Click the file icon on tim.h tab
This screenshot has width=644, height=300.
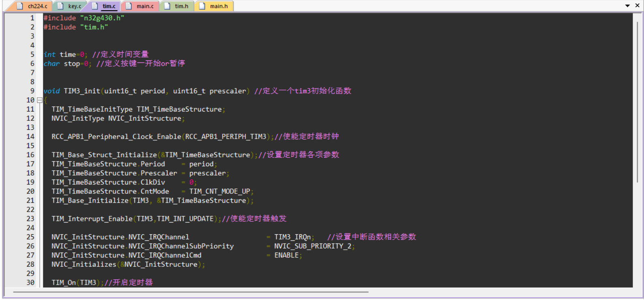click(x=167, y=6)
